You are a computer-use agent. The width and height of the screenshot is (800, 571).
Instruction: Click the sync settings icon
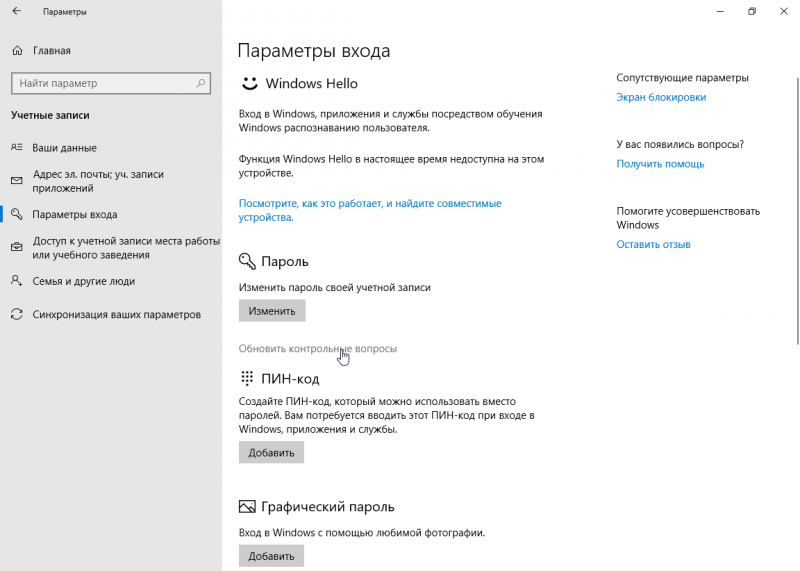(16, 314)
